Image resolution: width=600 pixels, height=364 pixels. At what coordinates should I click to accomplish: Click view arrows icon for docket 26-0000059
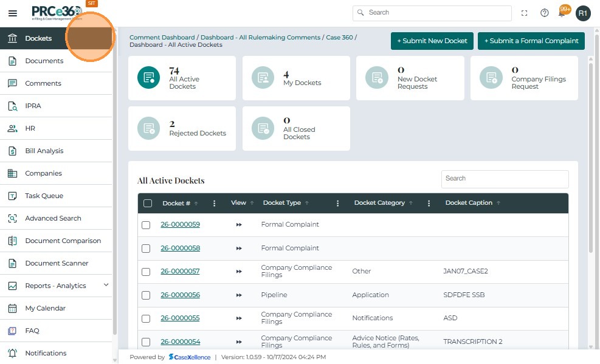[239, 225]
